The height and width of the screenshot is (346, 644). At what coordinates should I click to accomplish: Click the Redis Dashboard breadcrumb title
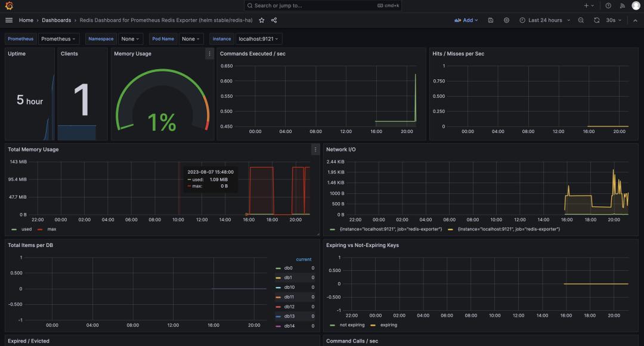point(166,20)
